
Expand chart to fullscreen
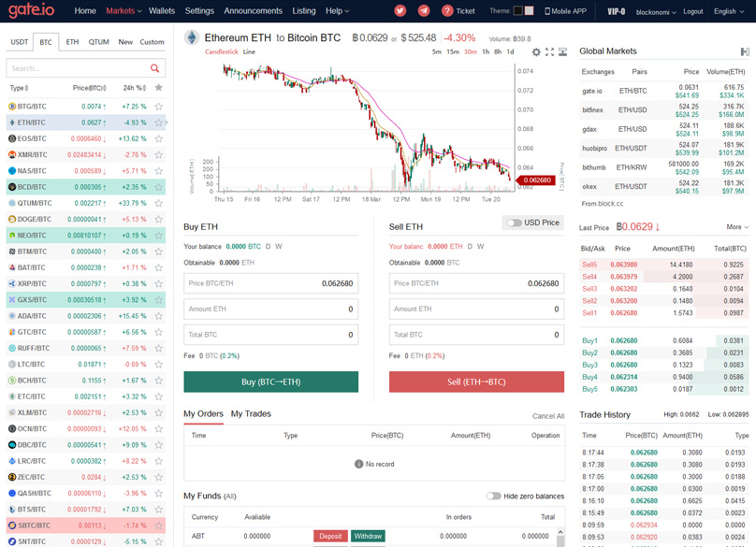549,52
